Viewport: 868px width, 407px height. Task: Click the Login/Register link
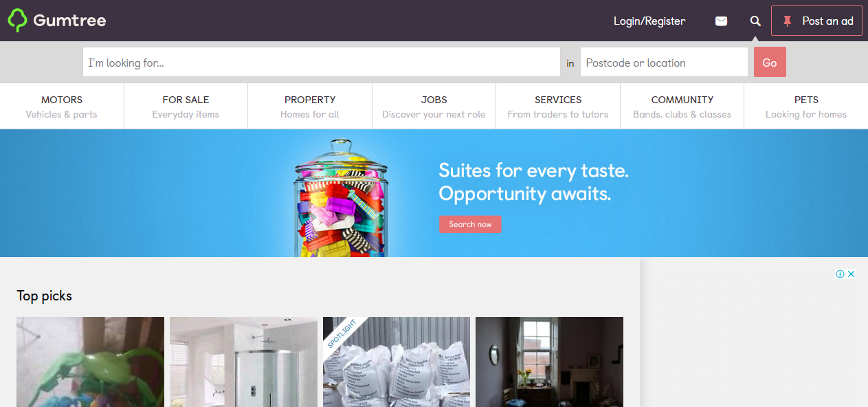pos(649,21)
